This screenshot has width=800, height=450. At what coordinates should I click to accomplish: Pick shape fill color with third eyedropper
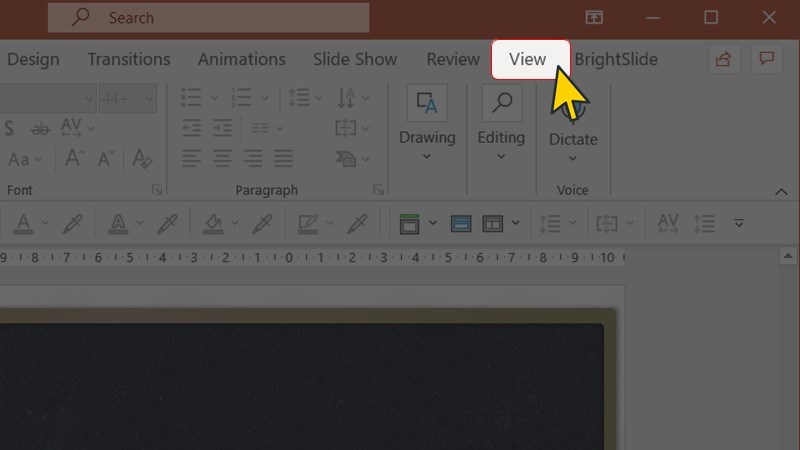[x=262, y=223]
